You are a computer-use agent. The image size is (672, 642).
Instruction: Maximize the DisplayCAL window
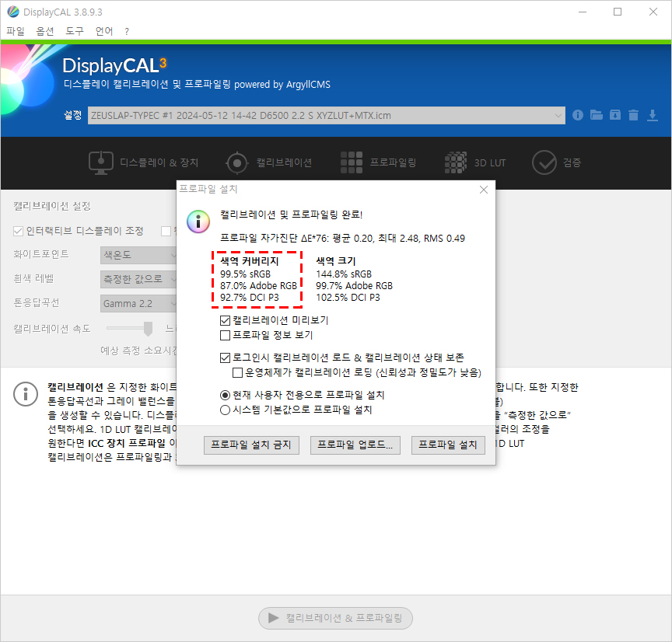(x=618, y=12)
